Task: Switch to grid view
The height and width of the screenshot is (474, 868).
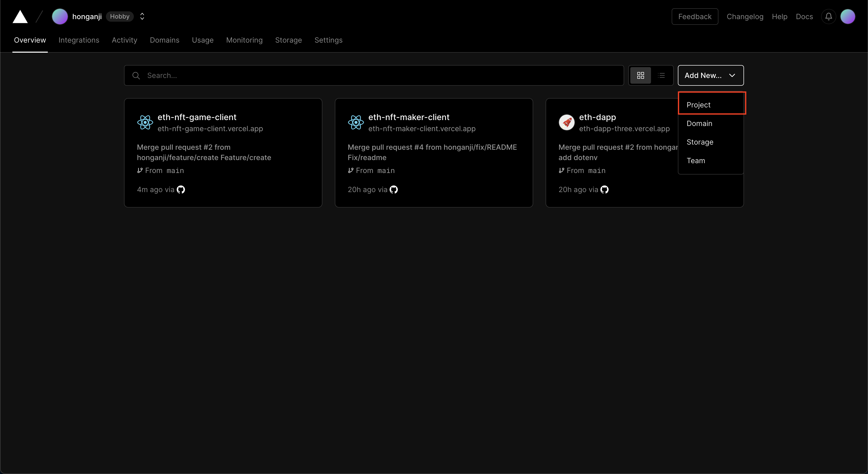Action: click(641, 75)
